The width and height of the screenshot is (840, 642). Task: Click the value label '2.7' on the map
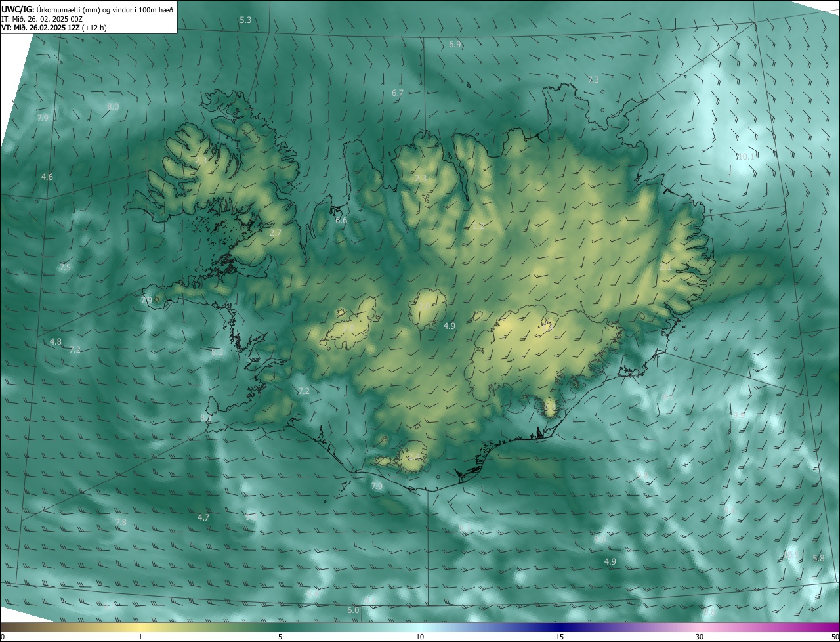(276, 233)
